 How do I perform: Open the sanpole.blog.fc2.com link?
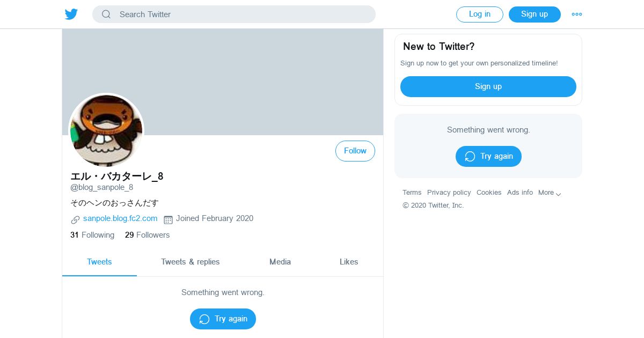coord(120,218)
